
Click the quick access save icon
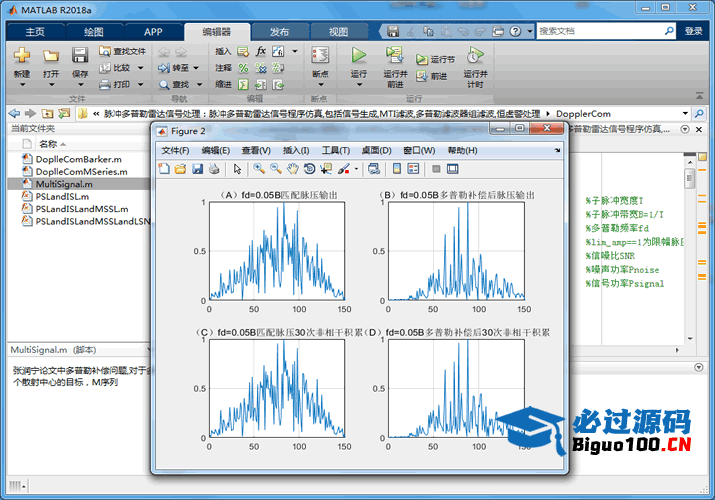coord(393,31)
